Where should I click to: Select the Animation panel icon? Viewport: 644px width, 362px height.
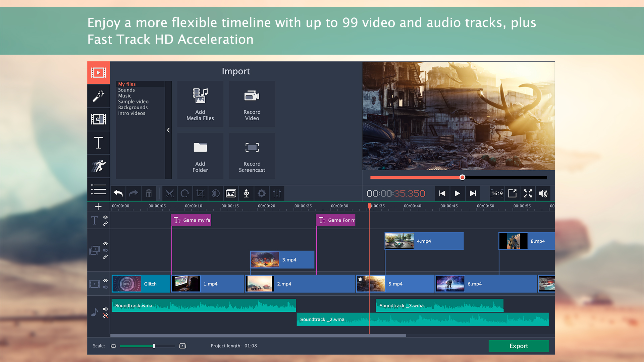tap(99, 166)
